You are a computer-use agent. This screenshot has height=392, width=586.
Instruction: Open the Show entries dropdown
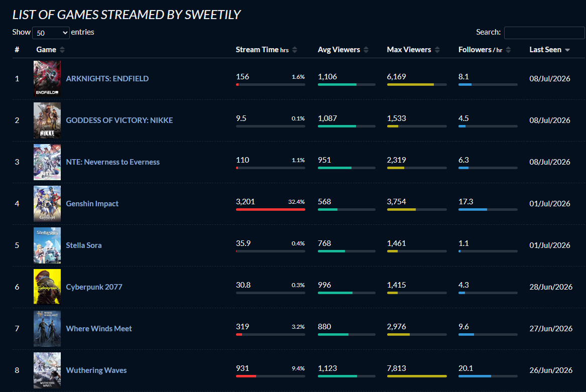(x=51, y=33)
